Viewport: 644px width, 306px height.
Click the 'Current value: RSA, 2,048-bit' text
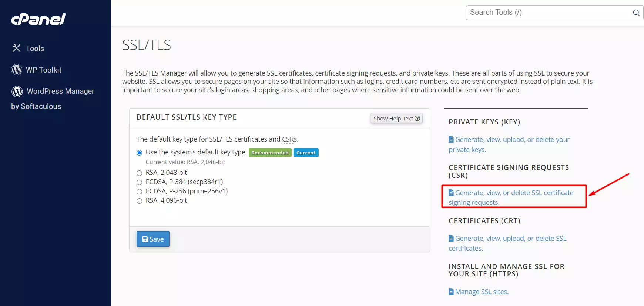(185, 162)
